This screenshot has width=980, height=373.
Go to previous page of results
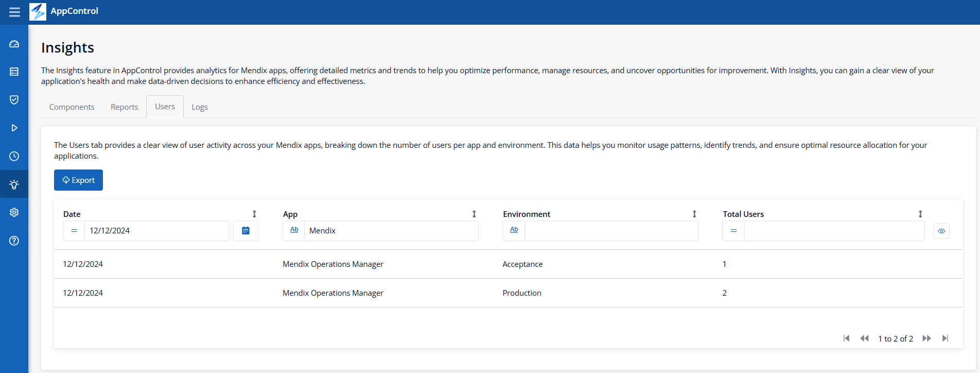point(865,338)
